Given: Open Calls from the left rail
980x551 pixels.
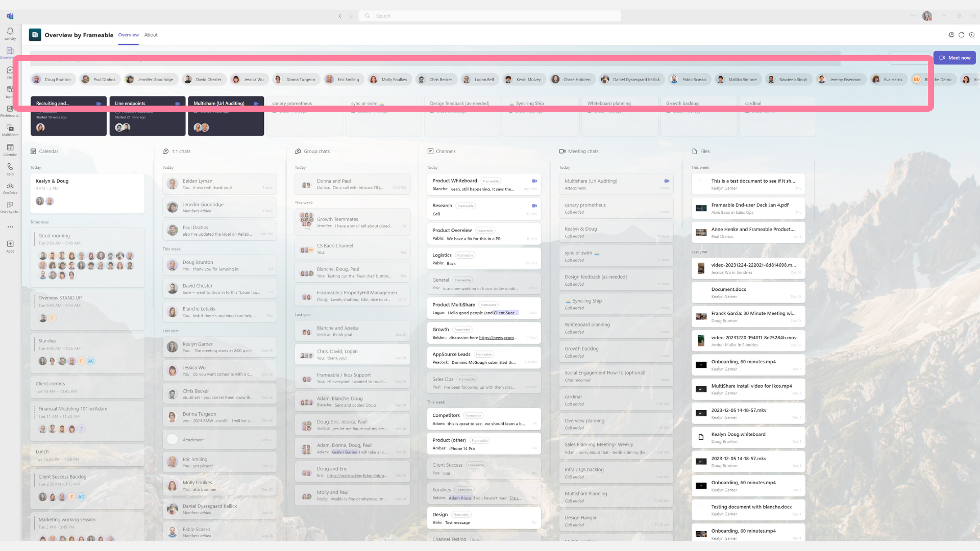Looking at the screenshot, I should tap(10, 167).
